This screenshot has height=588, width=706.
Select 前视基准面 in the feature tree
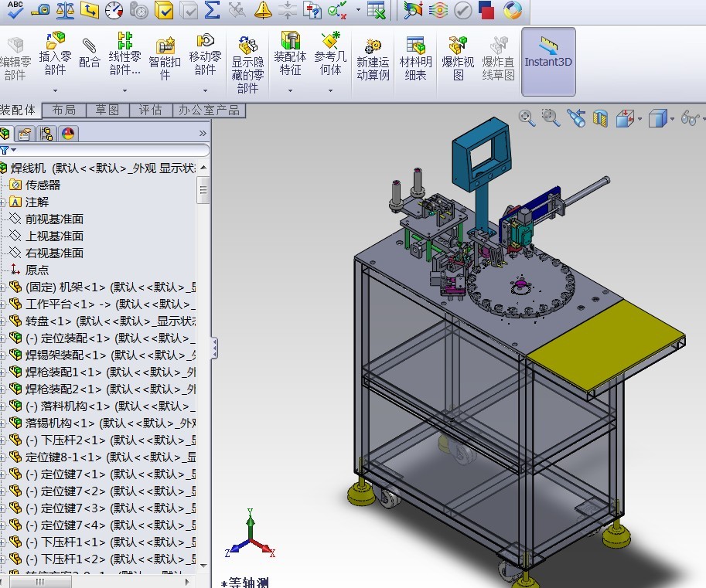tap(54, 219)
